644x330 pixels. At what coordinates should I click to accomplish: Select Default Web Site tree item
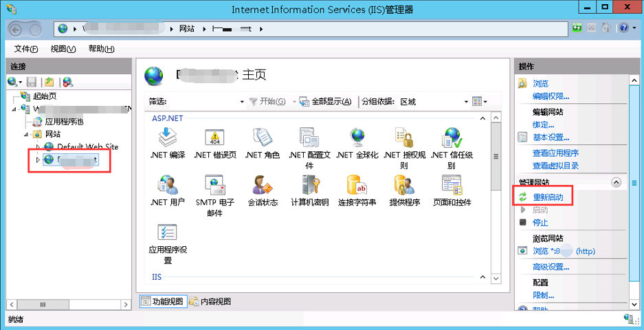coord(88,146)
